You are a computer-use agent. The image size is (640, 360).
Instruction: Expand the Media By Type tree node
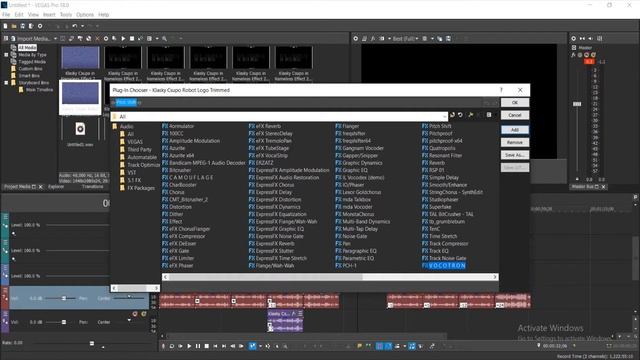(6, 55)
